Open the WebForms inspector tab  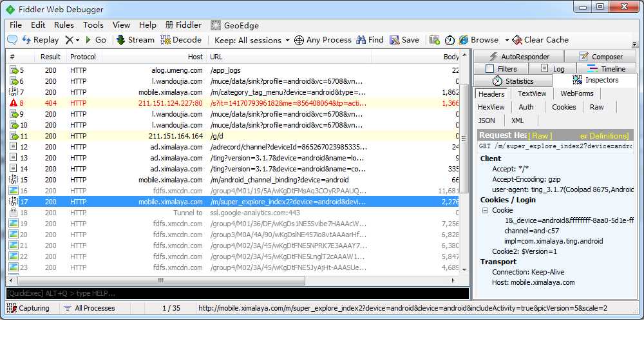click(x=576, y=93)
